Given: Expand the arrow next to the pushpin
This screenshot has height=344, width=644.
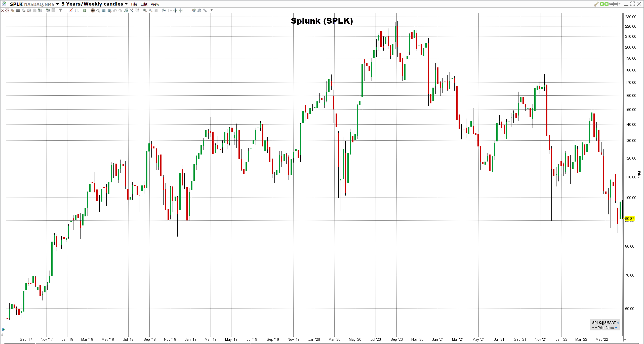Looking at the screenshot, I should coord(619,4).
